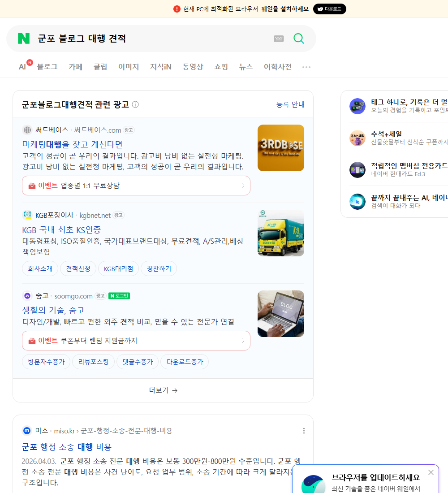Click the green N 로그인 badge
Viewport: 448px width, 493px height.
coord(119,296)
